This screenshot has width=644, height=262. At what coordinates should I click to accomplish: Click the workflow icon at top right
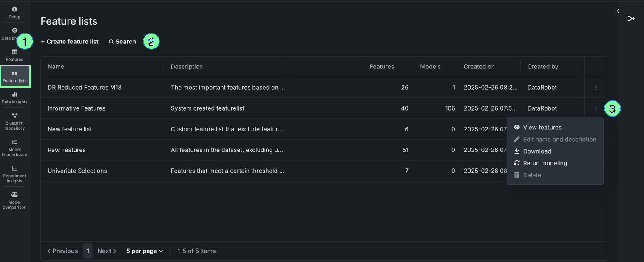coord(631,19)
